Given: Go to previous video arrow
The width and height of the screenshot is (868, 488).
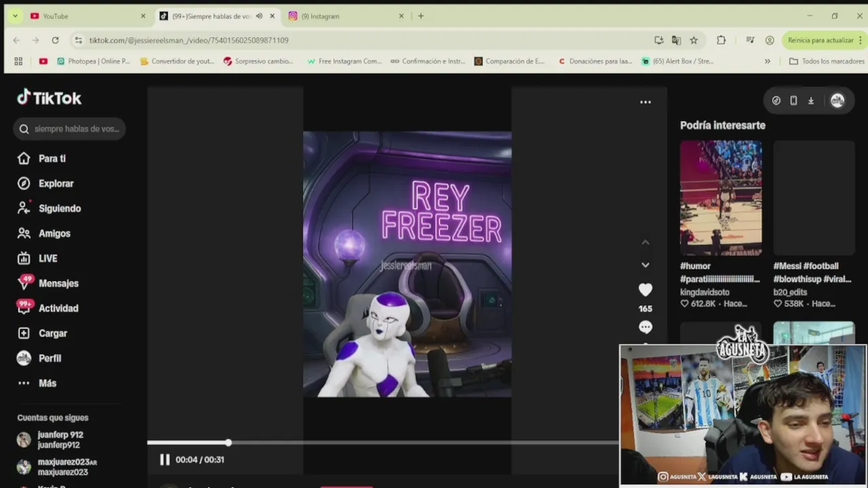Looking at the screenshot, I should tap(646, 242).
